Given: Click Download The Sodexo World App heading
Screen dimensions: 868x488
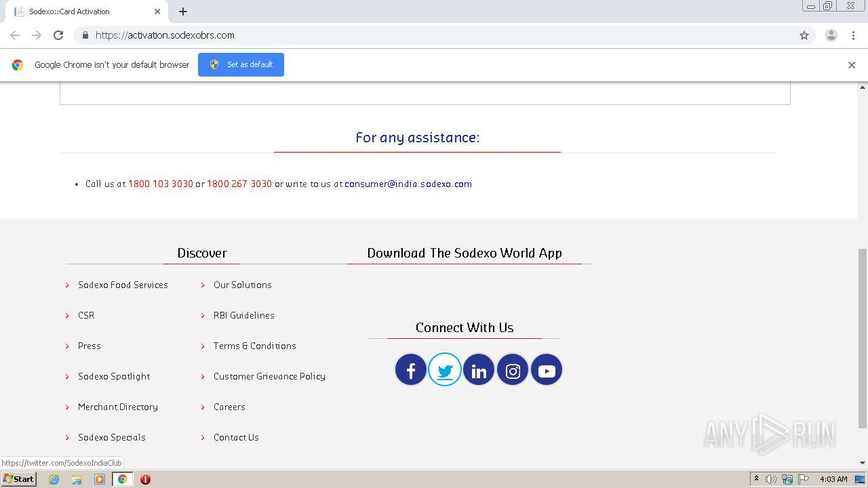Looking at the screenshot, I should click(x=465, y=253).
